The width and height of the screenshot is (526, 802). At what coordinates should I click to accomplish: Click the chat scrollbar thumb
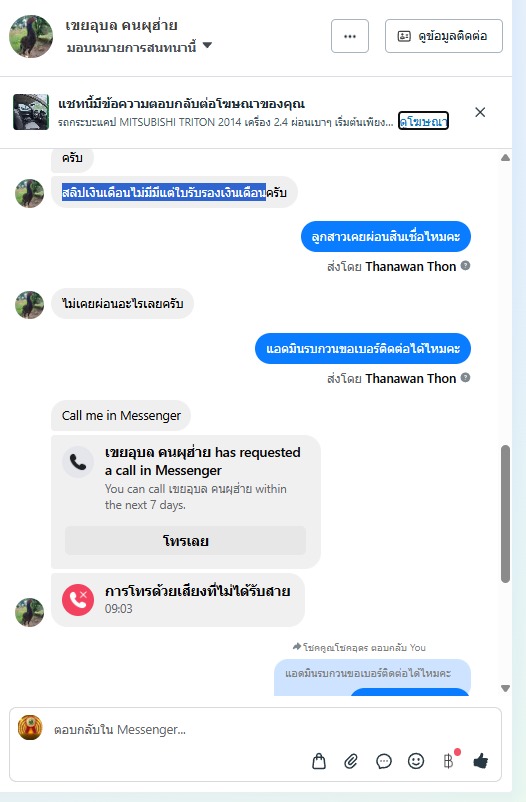pyautogui.click(x=506, y=514)
